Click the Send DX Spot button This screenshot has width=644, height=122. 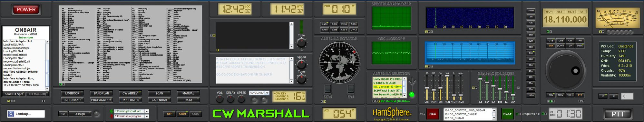[x=14, y=94]
